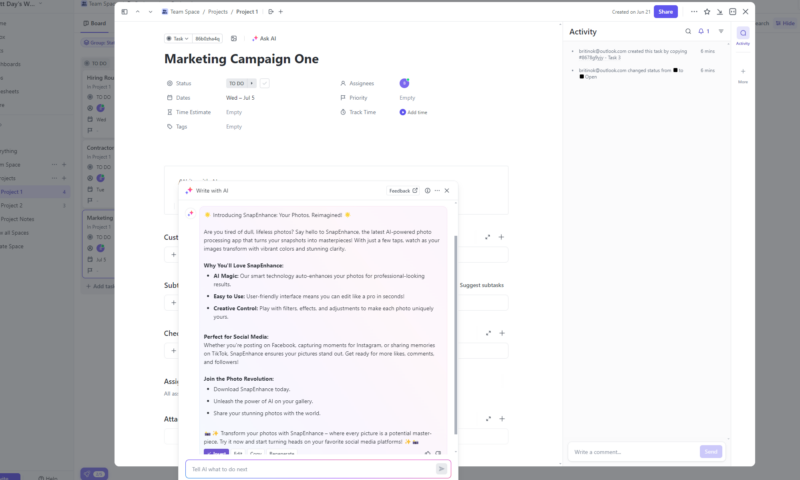The image size is (800, 480).
Task: Go to previous task with up arrow
Action: (138, 12)
